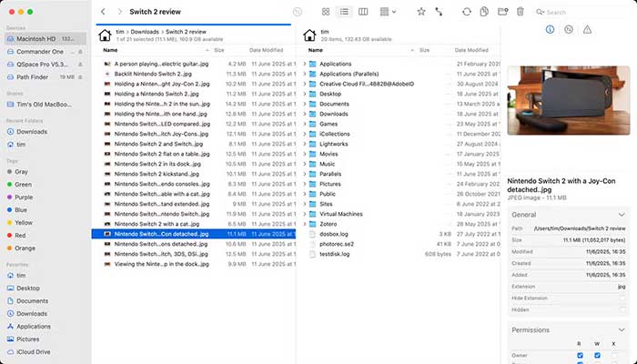Image resolution: width=637 pixels, height=364 pixels.
Task: Open the warning triangle tab in the inspector
Action: (x=588, y=29)
